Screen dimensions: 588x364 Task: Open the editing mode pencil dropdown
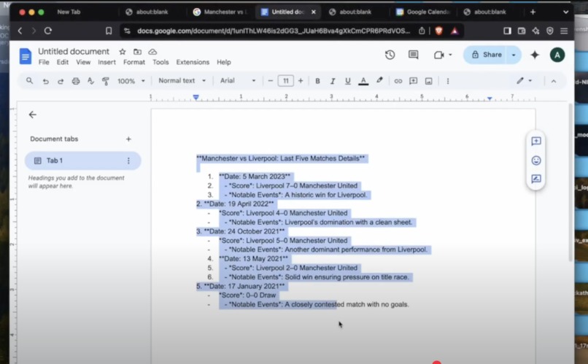(x=525, y=80)
